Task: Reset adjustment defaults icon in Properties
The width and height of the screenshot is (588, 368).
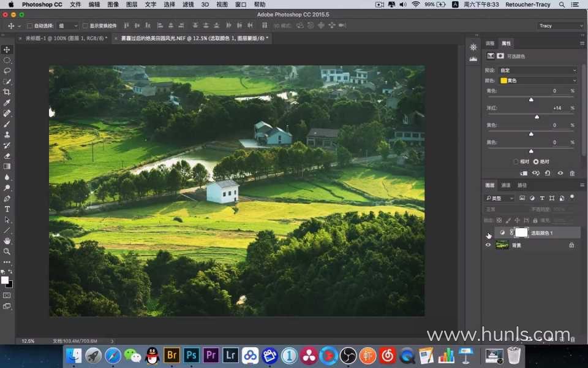Action: click(548, 173)
